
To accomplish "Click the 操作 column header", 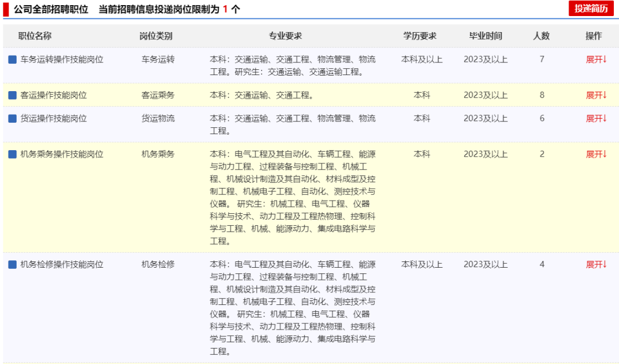I will coord(593,36).
